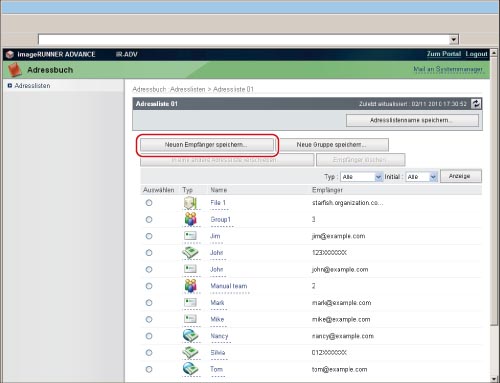Click the email card icon beside Jim
This screenshot has width=500, height=383.
pyautogui.click(x=190, y=236)
